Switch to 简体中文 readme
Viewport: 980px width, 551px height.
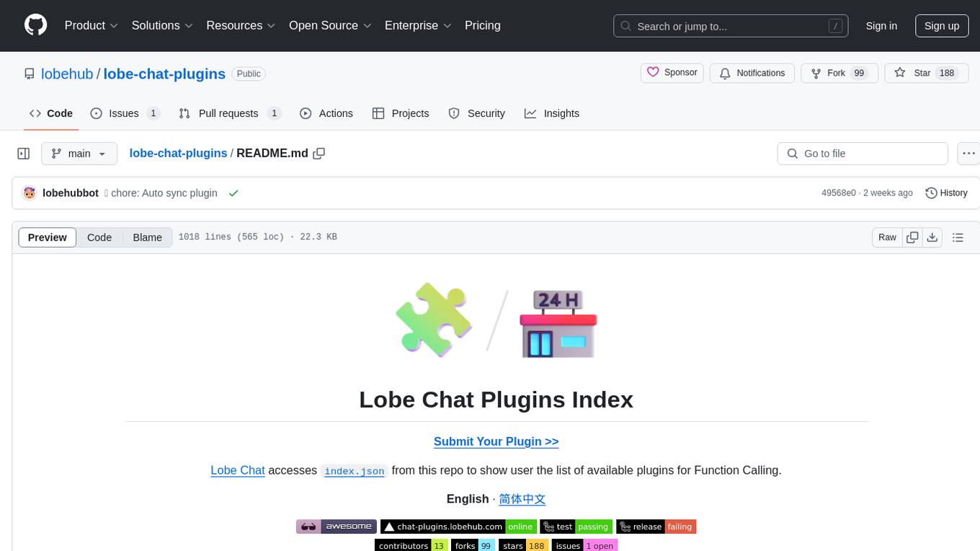coord(522,499)
